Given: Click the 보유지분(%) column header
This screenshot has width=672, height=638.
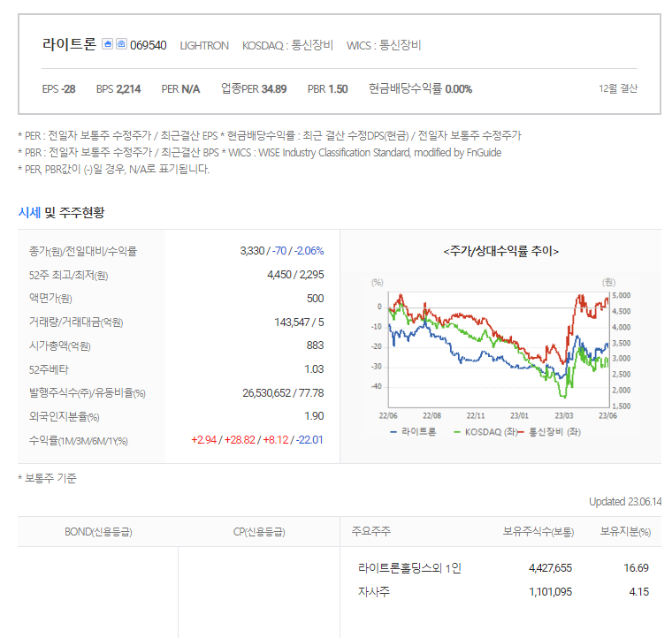Looking at the screenshot, I should pos(625,532).
